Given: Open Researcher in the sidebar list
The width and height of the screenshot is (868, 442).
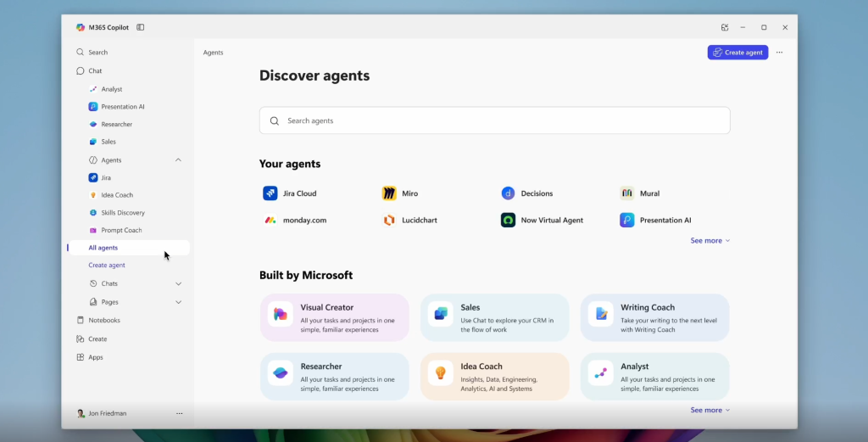Looking at the screenshot, I should click(111, 124).
